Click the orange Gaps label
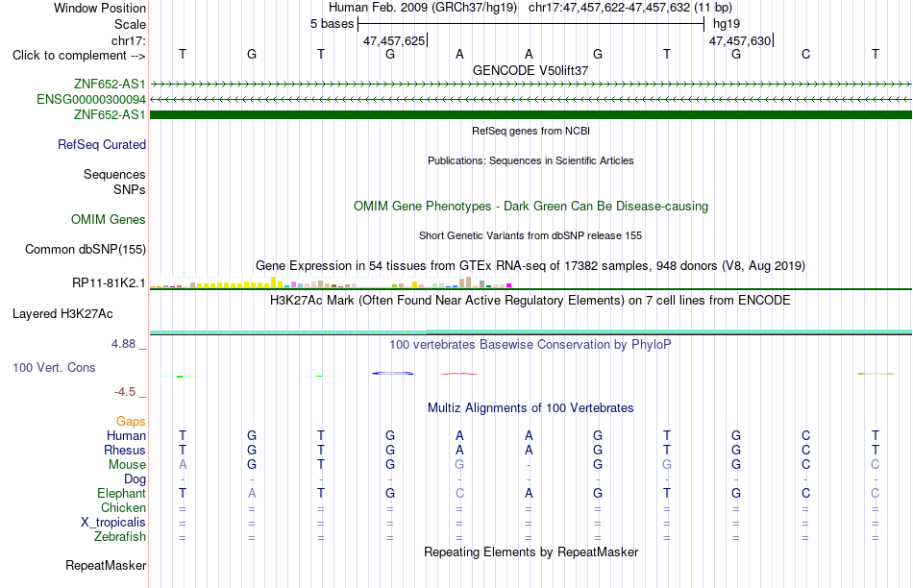This screenshot has height=588, width=913. (131, 421)
